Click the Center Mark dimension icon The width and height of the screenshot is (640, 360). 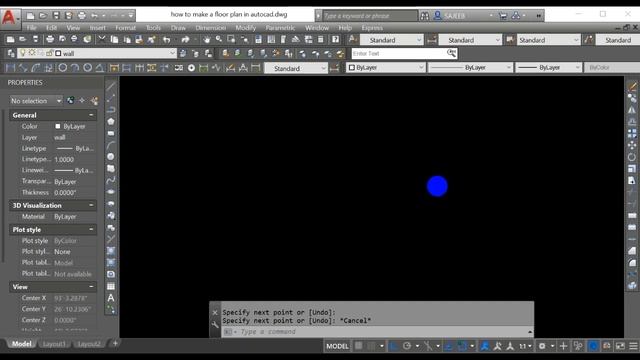(191, 68)
